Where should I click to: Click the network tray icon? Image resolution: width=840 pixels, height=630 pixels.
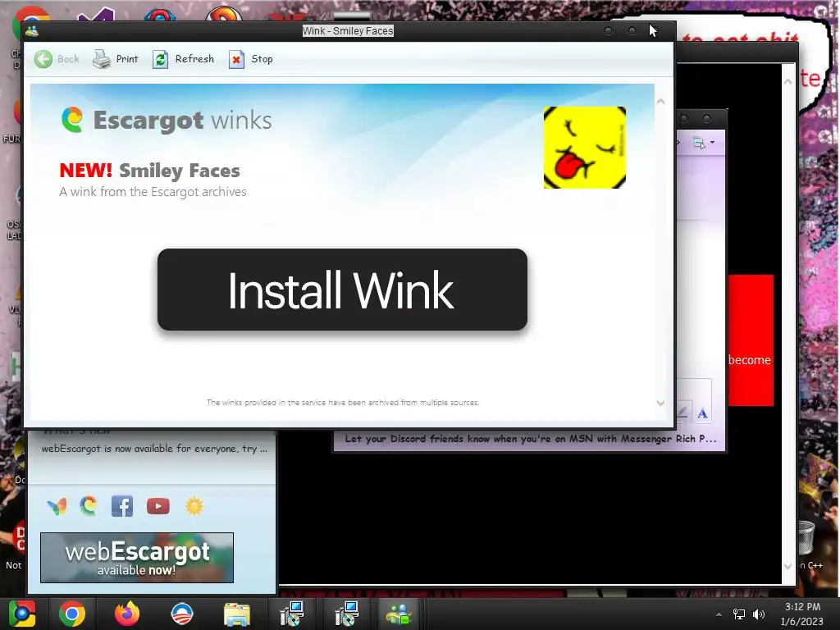click(739, 614)
